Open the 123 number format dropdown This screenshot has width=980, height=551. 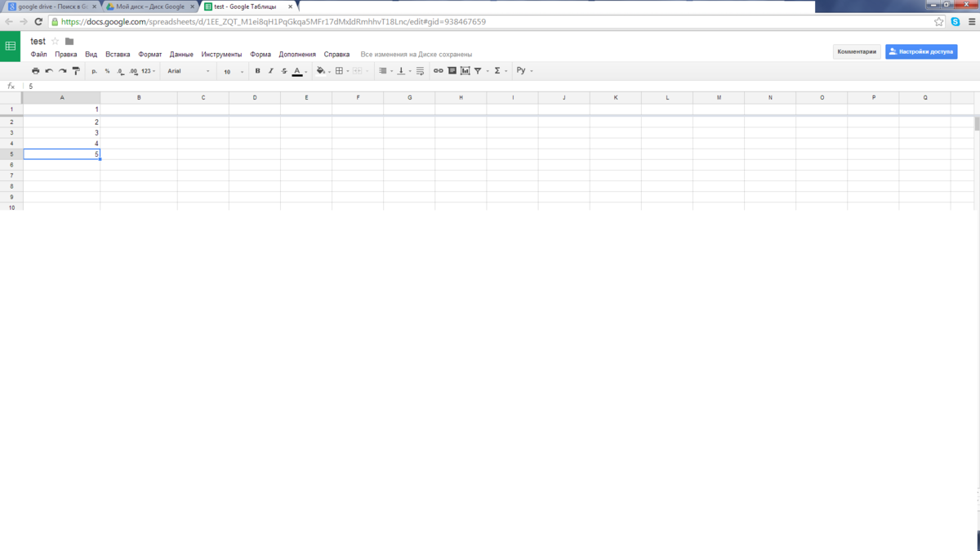(x=148, y=71)
